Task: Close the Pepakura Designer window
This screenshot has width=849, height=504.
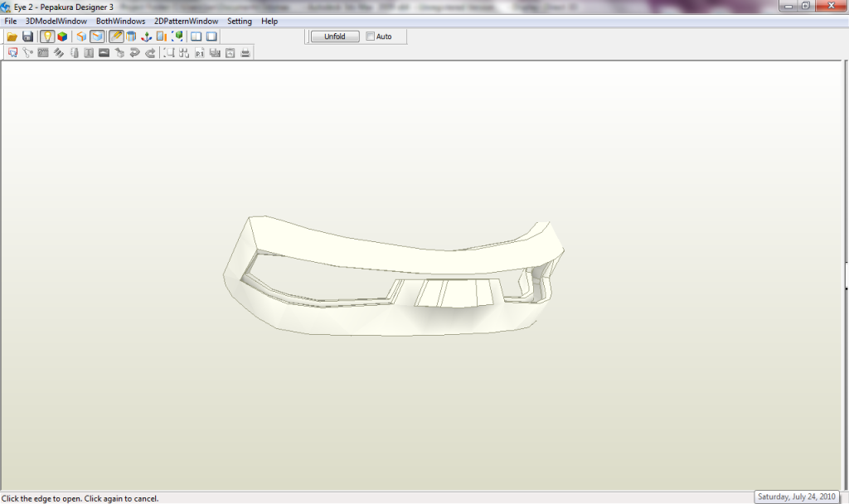Action: [x=831, y=6]
